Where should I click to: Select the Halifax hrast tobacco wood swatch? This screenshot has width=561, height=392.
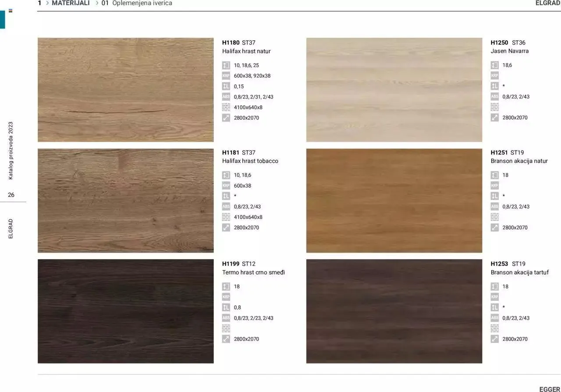[125, 200]
